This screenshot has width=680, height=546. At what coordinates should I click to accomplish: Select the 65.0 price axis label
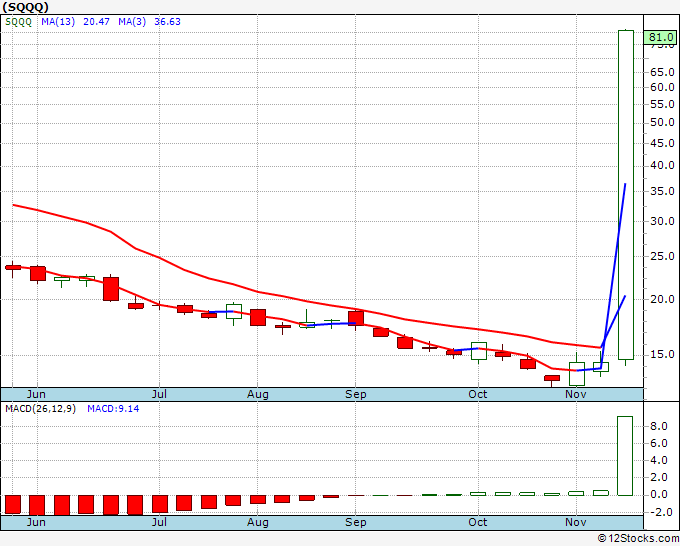point(662,72)
